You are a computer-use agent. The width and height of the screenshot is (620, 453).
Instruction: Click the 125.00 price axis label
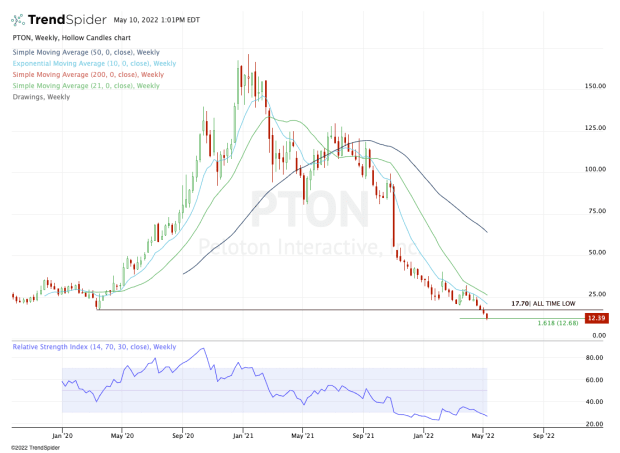595,128
